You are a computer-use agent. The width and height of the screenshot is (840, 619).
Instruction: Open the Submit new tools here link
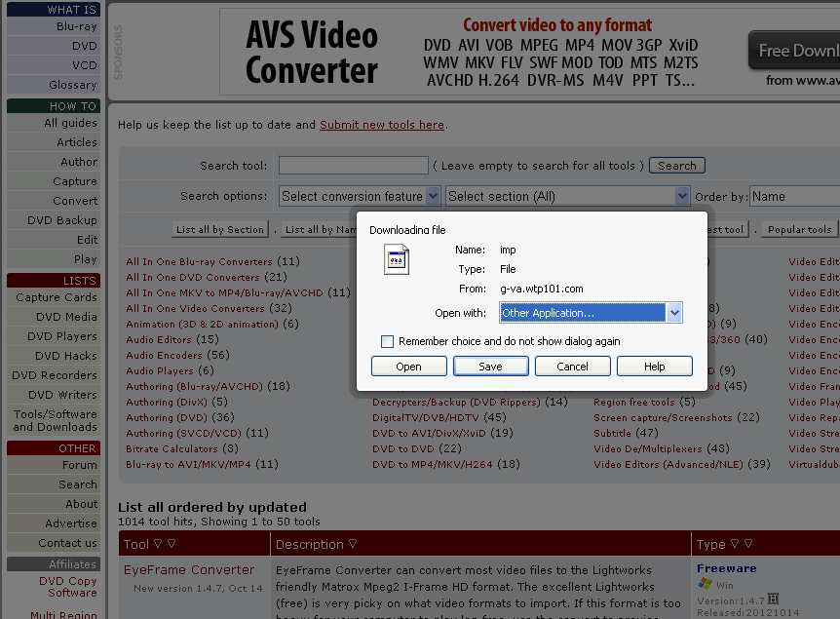click(x=382, y=125)
